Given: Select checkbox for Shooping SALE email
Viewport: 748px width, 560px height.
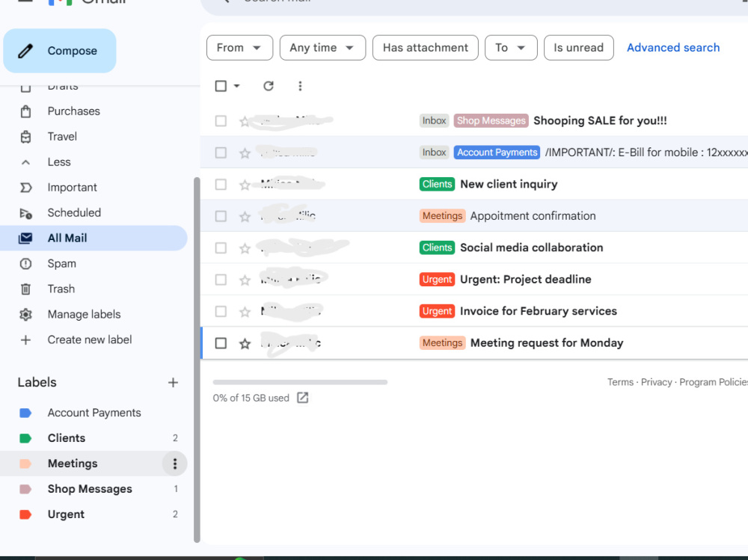Looking at the screenshot, I should tap(221, 120).
